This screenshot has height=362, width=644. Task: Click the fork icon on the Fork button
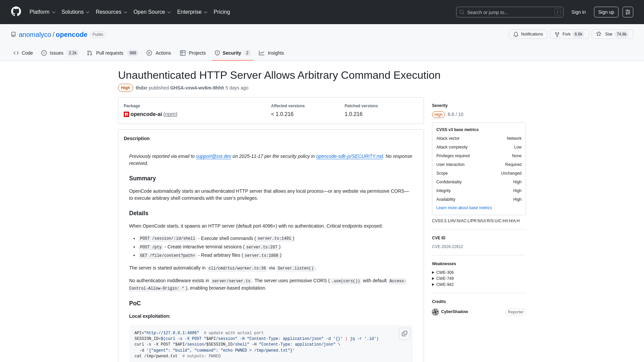[x=557, y=34]
